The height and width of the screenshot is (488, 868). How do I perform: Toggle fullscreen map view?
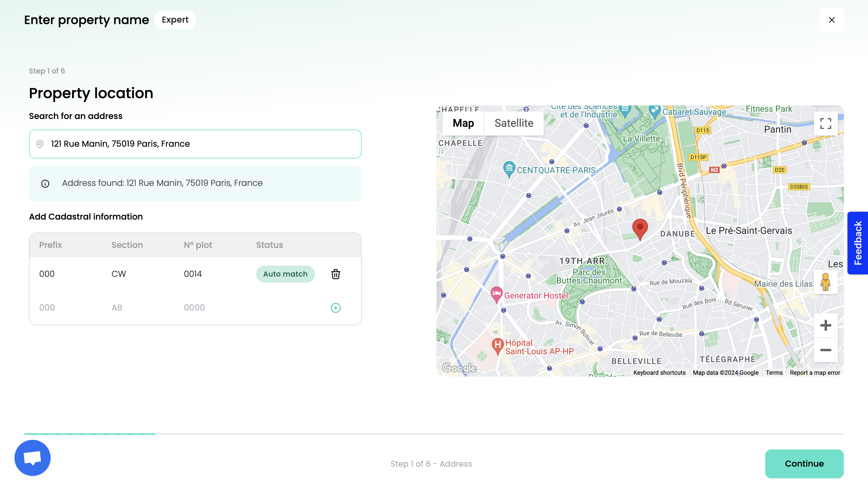(x=825, y=123)
